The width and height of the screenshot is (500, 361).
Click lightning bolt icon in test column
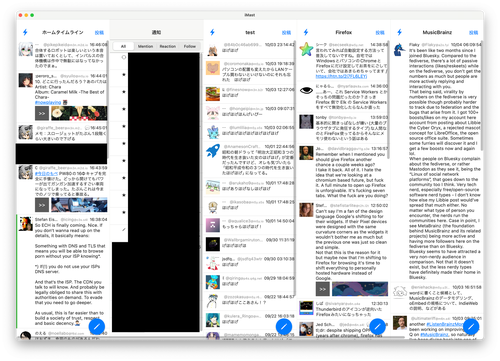click(x=212, y=32)
